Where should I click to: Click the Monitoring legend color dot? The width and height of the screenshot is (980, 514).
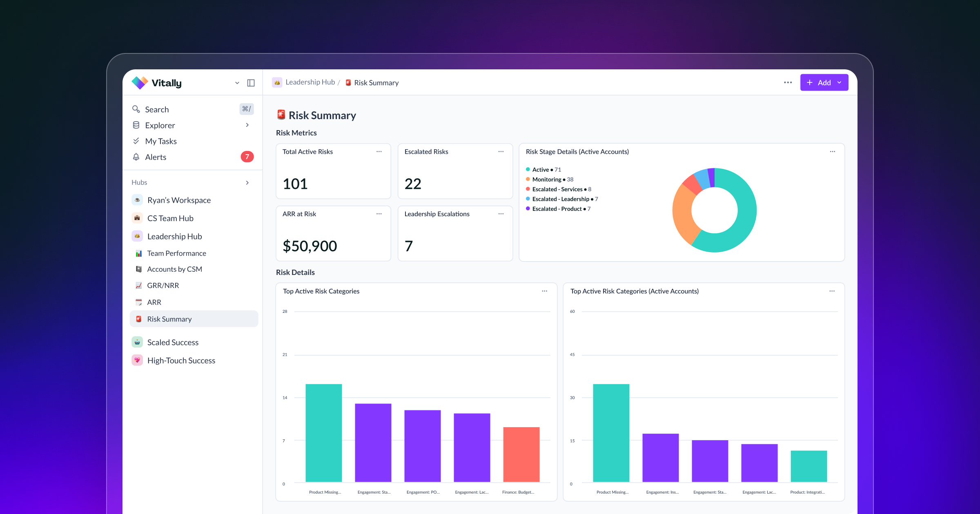point(528,179)
